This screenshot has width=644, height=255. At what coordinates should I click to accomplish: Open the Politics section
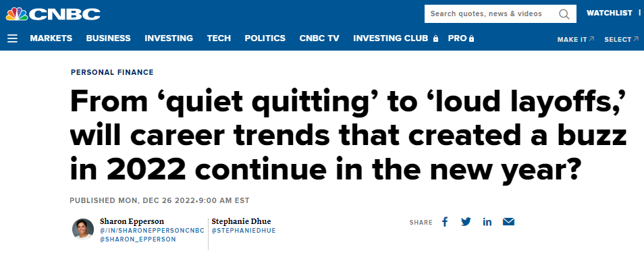tap(265, 38)
